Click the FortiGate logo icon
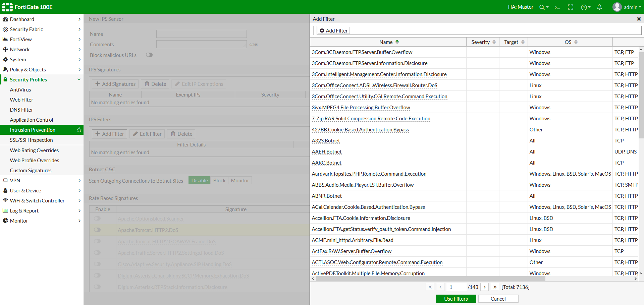644x305 pixels. tap(7, 7)
